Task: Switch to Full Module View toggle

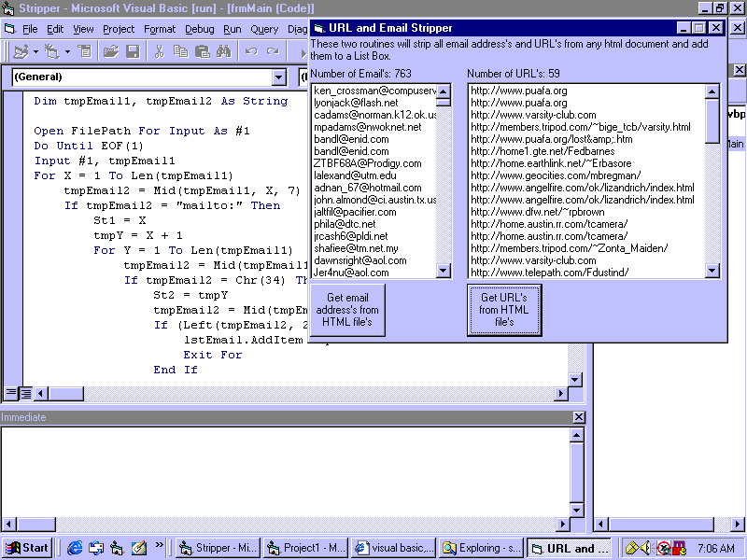Action: pos(25,393)
